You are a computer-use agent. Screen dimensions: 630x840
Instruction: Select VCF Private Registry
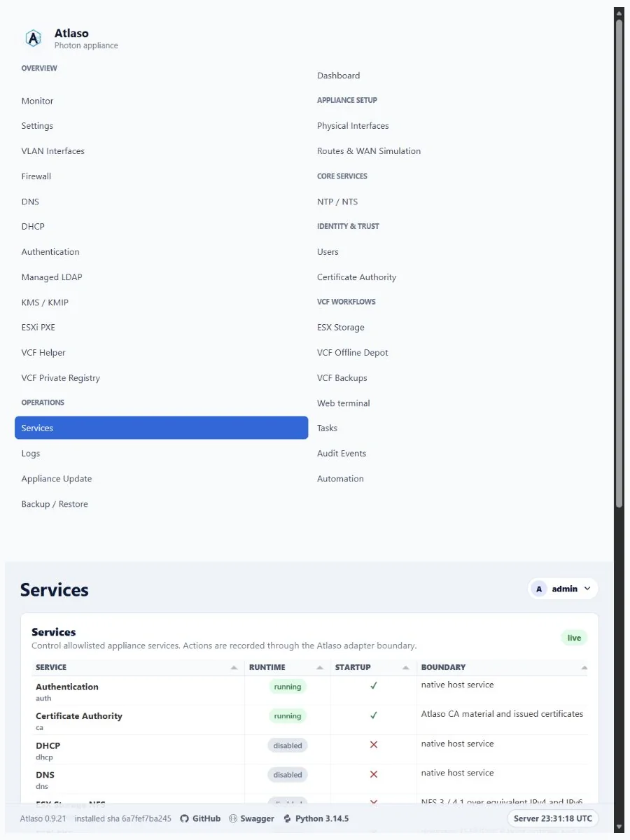(x=60, y=378)
